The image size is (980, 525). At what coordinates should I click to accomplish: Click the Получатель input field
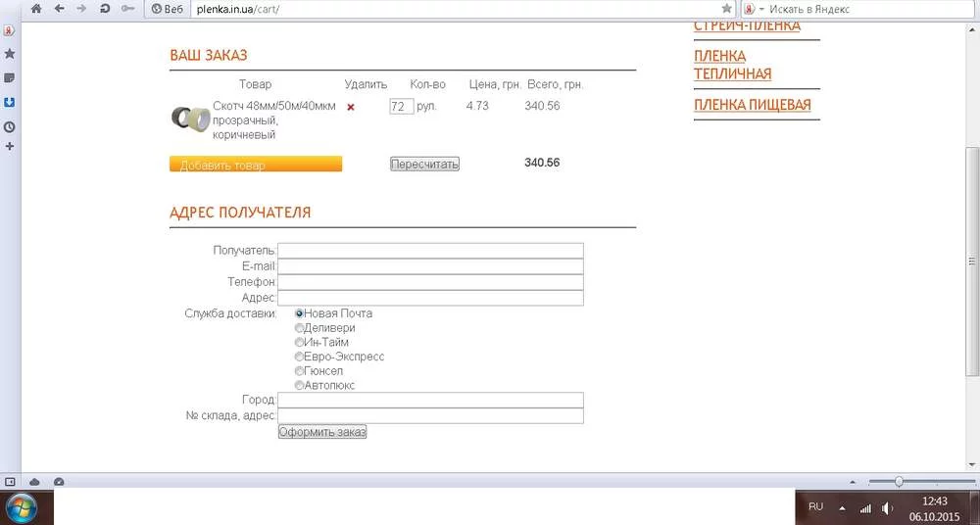click(x=430, y=251)
